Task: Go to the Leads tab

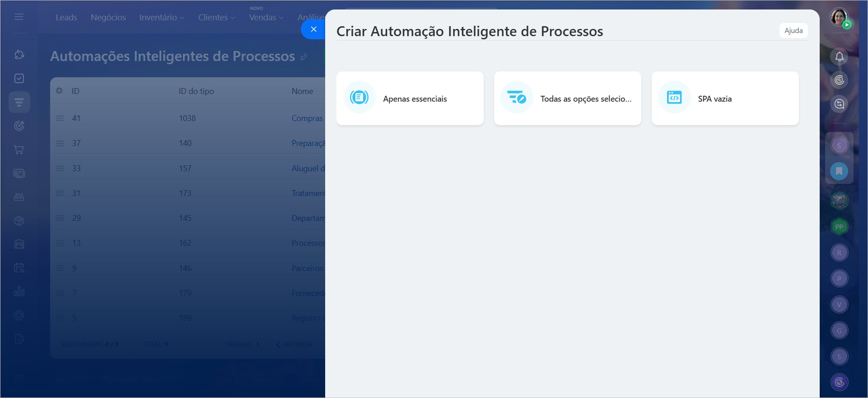Action: (x=66, y=18)
